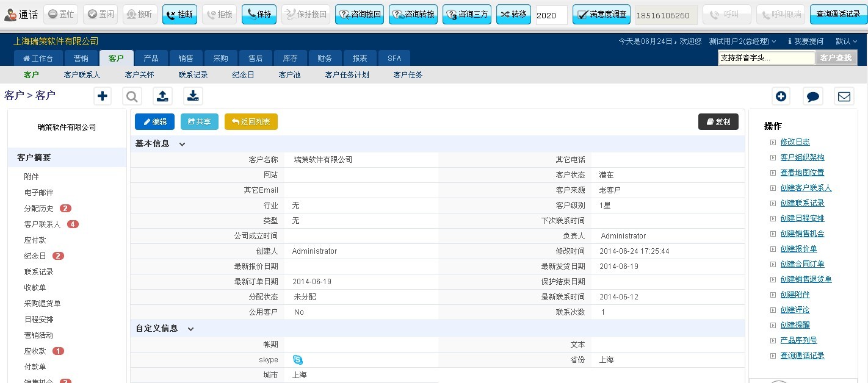
Task: Switch to the 销售 tab
Action: 186,59
